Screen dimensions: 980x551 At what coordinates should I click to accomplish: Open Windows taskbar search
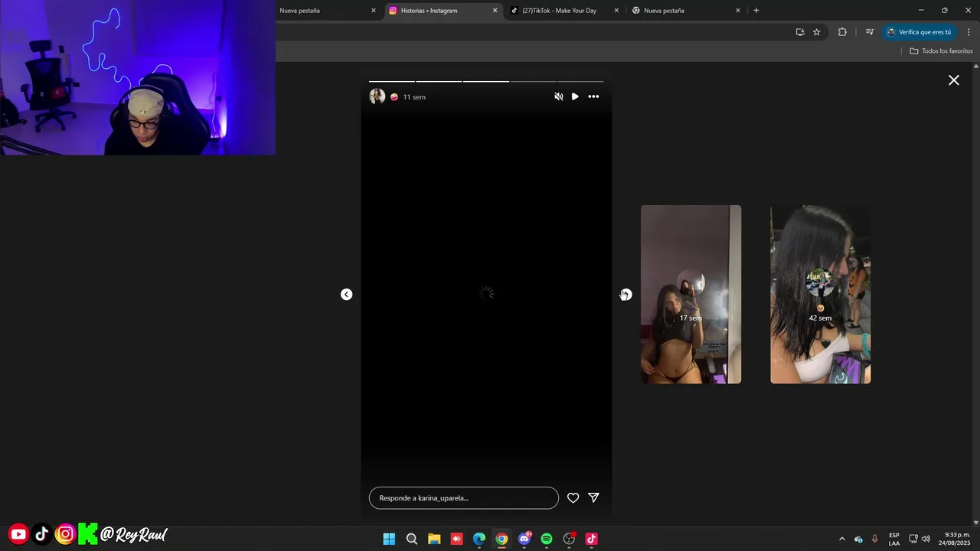pyautogui.click(x=412, y=539)
